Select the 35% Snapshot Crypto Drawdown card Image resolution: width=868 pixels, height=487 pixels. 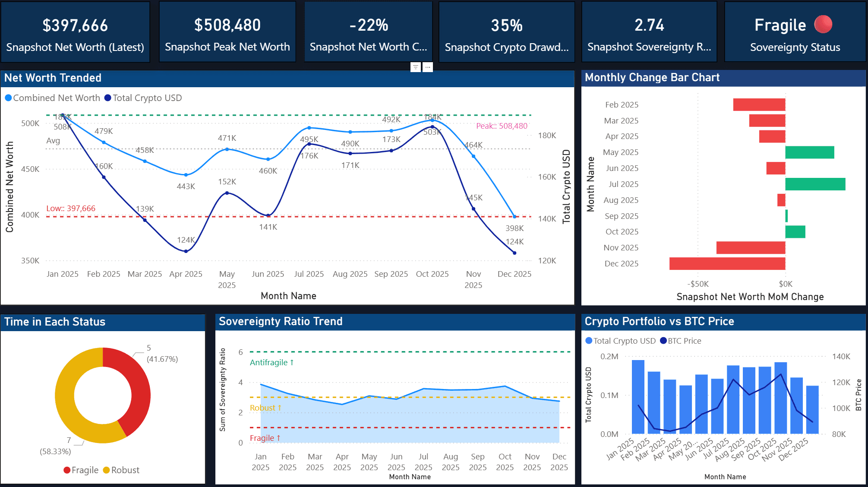point(506,32)
